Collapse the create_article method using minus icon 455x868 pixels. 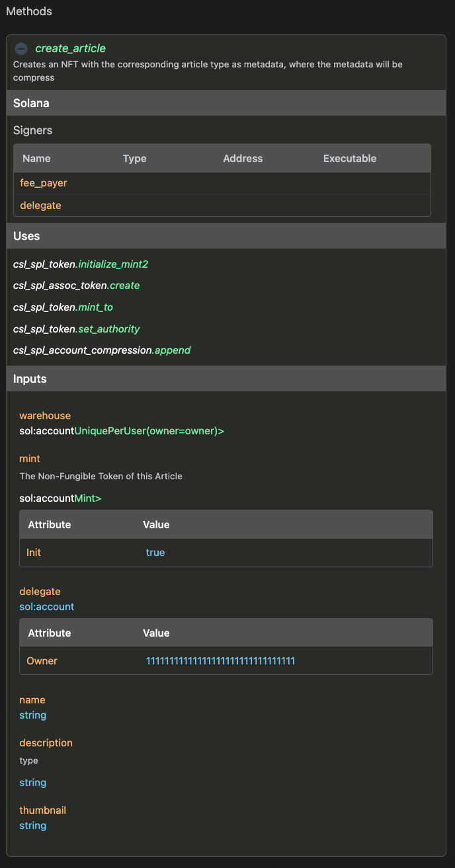(x=21, y=48)
